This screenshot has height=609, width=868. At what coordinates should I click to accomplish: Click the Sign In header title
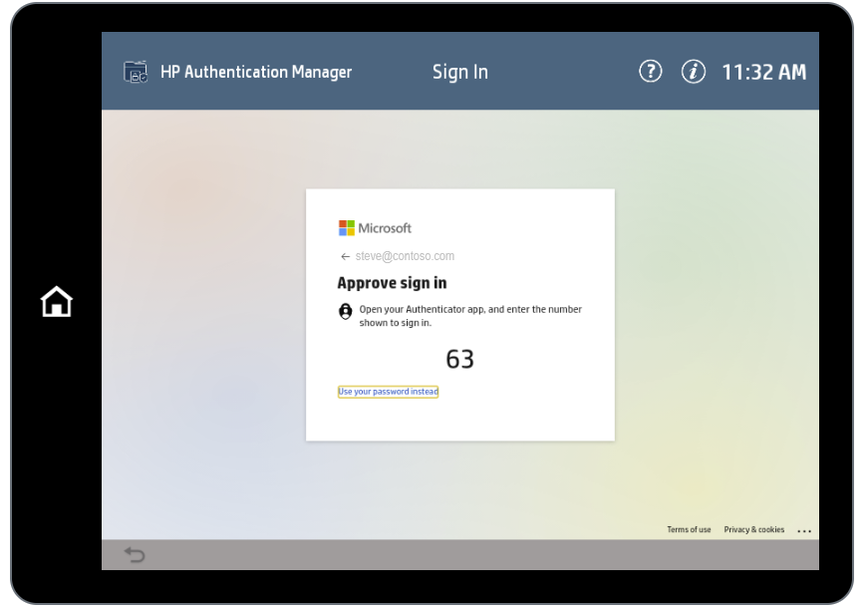click(x=460, y=72)
